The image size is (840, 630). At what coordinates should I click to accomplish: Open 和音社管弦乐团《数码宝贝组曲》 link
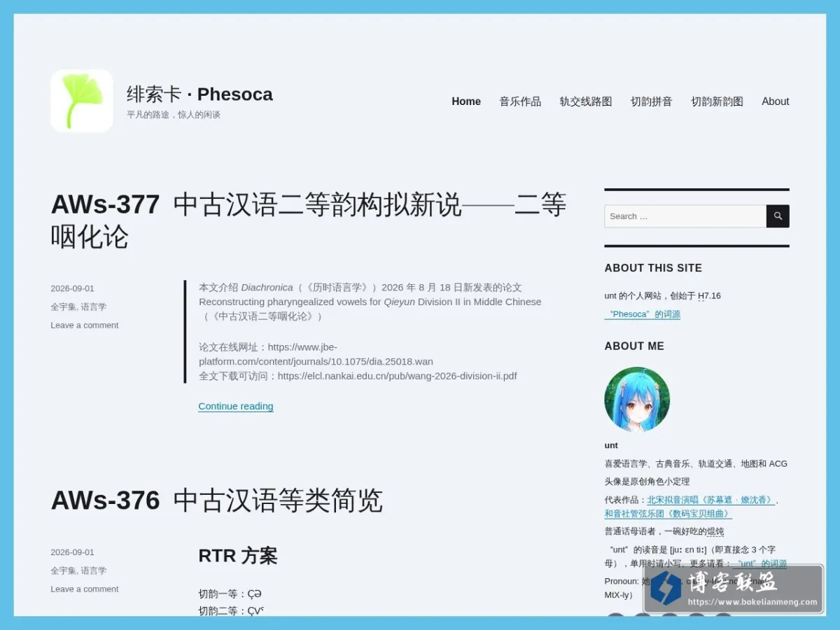point(668,513)
